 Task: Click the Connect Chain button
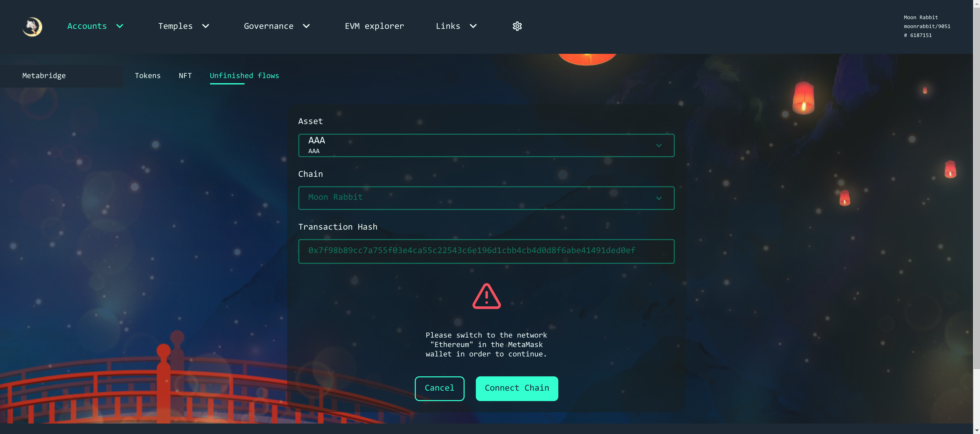(517, 388)
